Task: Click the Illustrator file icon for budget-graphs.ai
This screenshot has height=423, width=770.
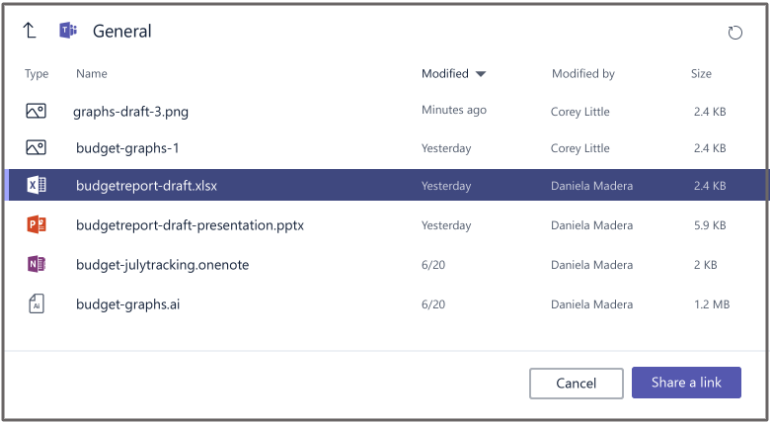Action: point(37,303)
